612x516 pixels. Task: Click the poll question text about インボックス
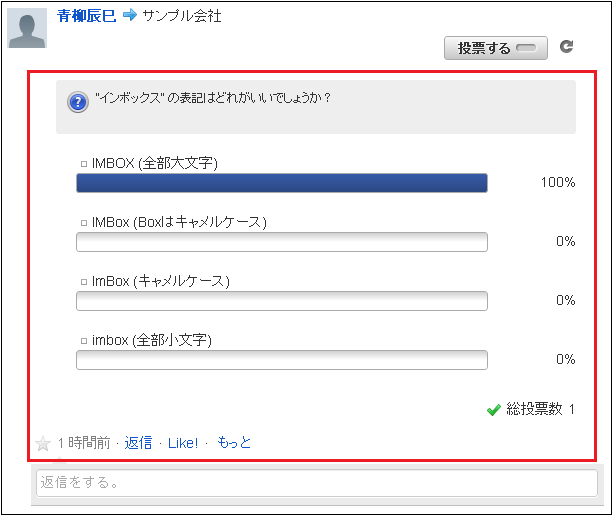pyautogui.click(x=213, y=98)
